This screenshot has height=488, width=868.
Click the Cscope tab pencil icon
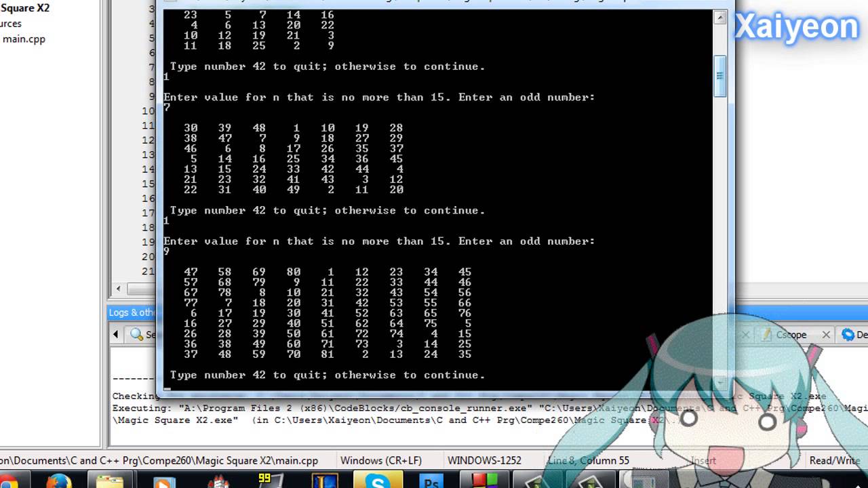pyautogui.click(x=767, y=334)
